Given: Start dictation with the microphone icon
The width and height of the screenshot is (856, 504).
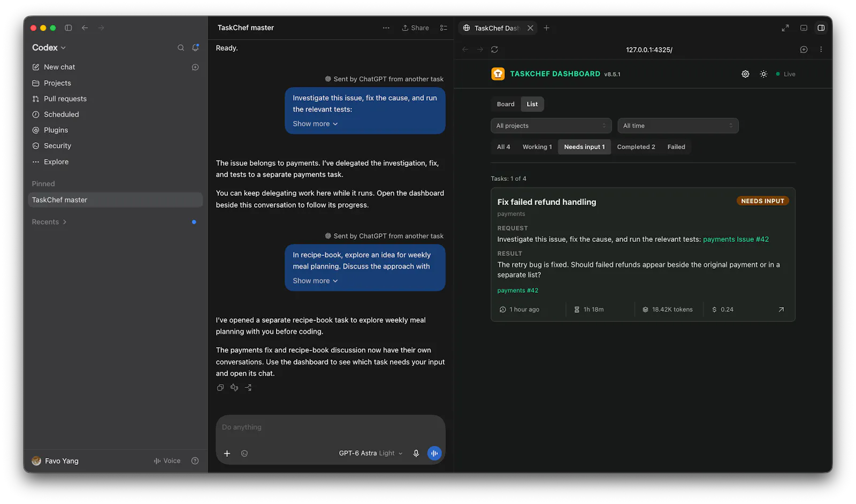Looking at the screenshot, I should pos(416,454).
